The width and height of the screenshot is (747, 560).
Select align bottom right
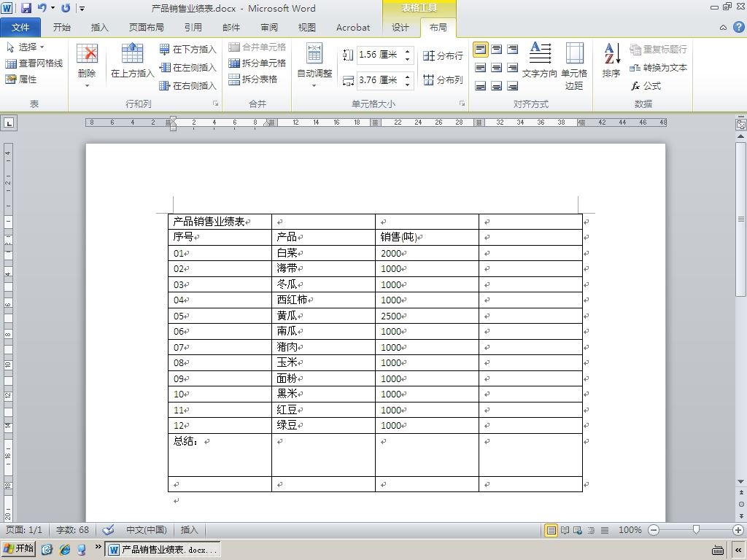pyautogui.click(x=512, y=86)
